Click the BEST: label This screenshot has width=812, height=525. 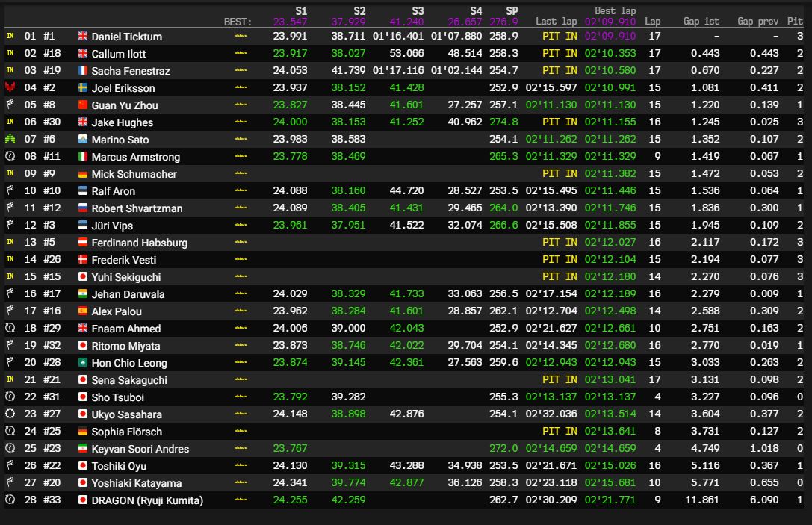[238, 22]
